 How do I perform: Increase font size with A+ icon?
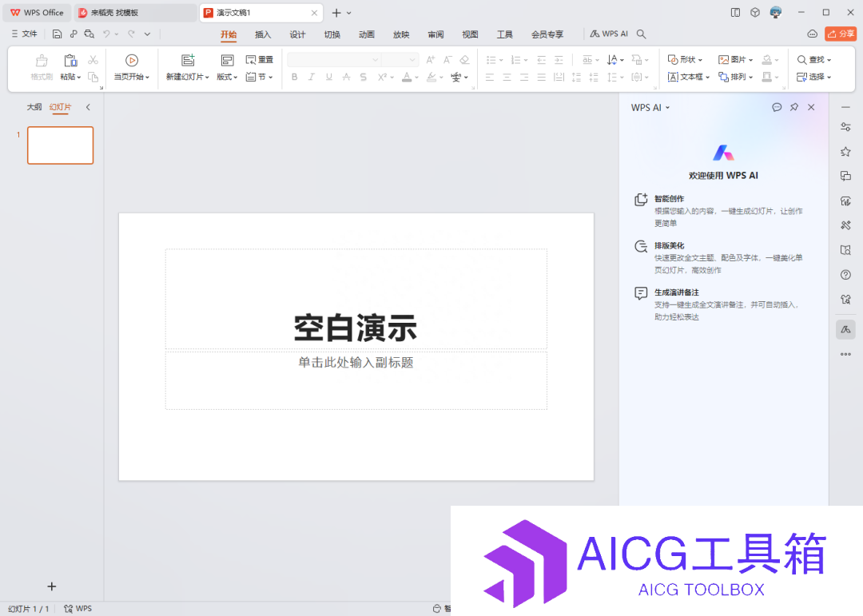pyautogui.click(x=431, y=59)
